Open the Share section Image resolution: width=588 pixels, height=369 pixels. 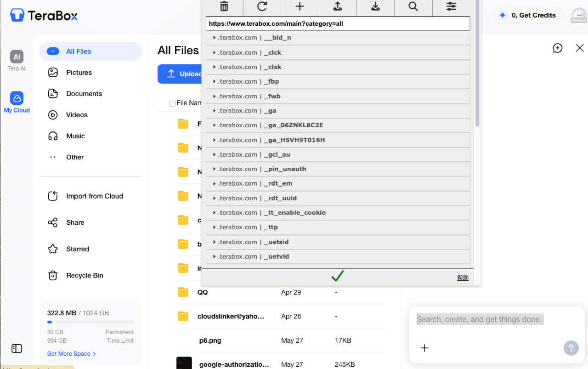pos(90,222)
